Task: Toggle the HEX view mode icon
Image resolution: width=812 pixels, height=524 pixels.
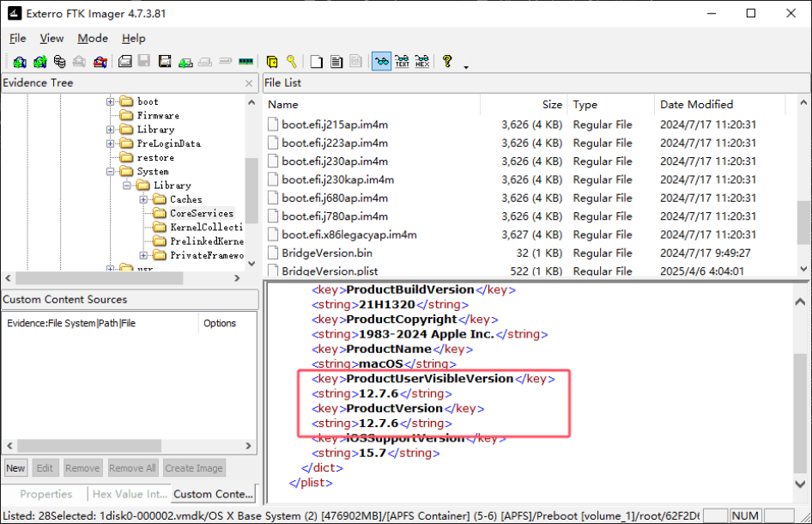Action: [422, 62]
